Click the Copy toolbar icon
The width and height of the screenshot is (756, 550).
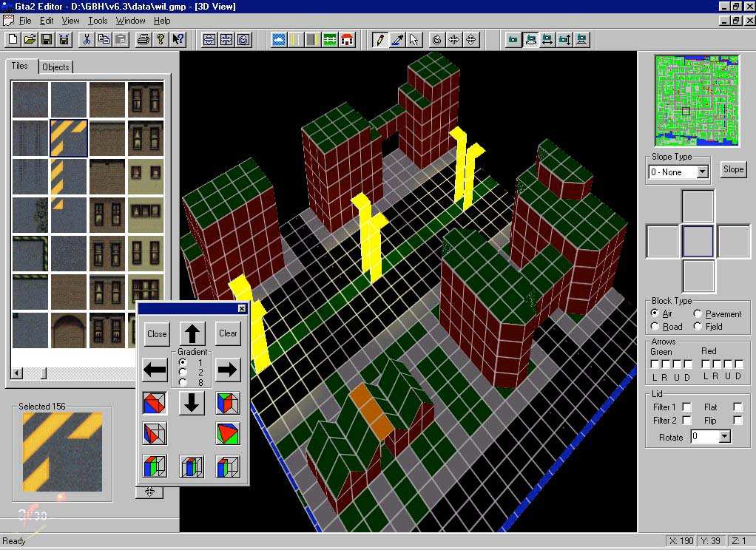[104, 39]
